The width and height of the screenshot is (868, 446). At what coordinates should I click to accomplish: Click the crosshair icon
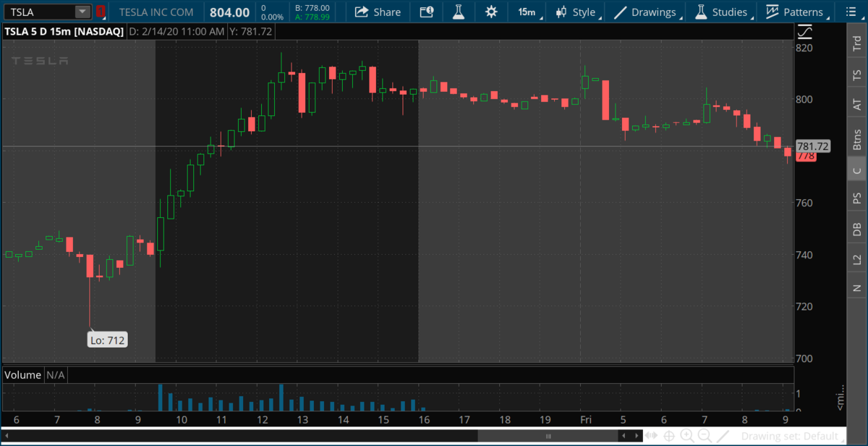[x=670, y=436]
